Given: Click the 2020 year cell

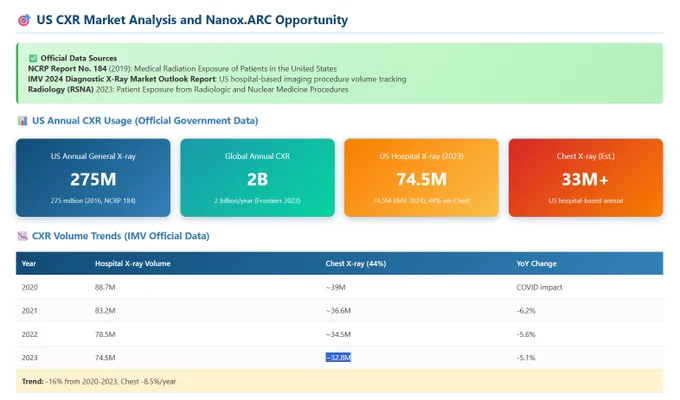Looking at the screenshot, I should (29, 287).
